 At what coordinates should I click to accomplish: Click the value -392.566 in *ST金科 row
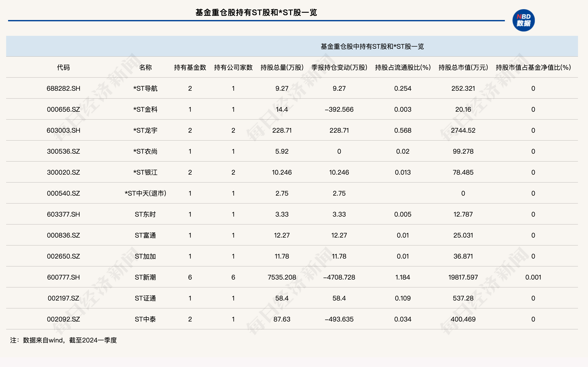coord(339,109)
